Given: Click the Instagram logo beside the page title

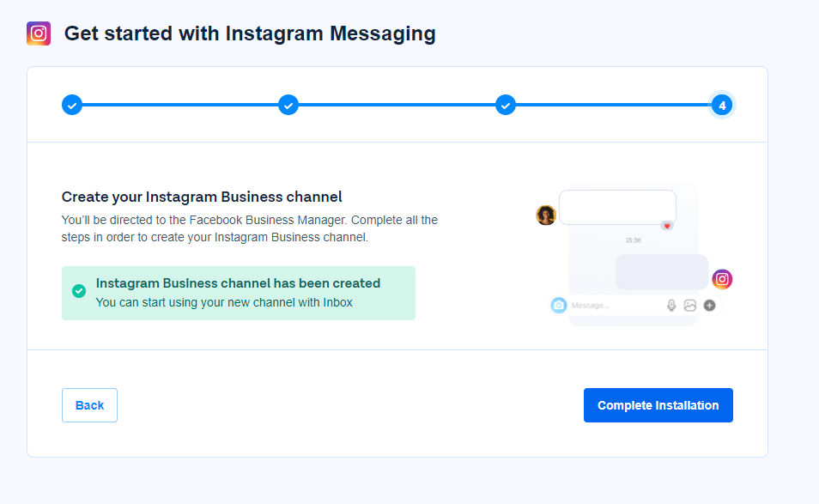Looking at the screenshot, I should click(39, 33).
